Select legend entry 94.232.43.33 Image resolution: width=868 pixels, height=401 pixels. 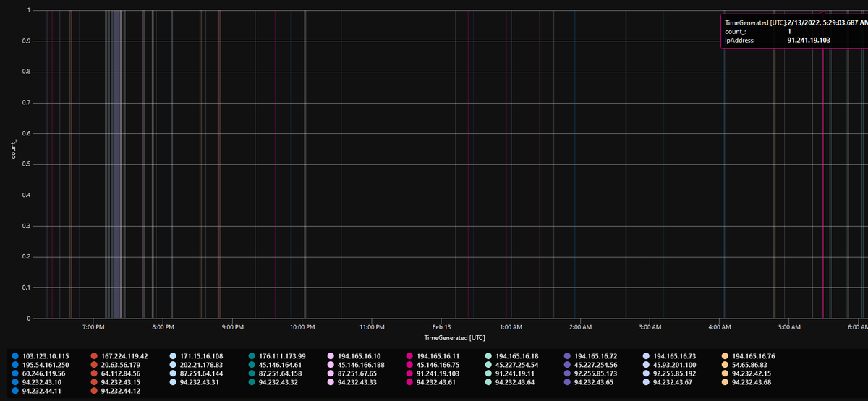[x=352, y=382]
